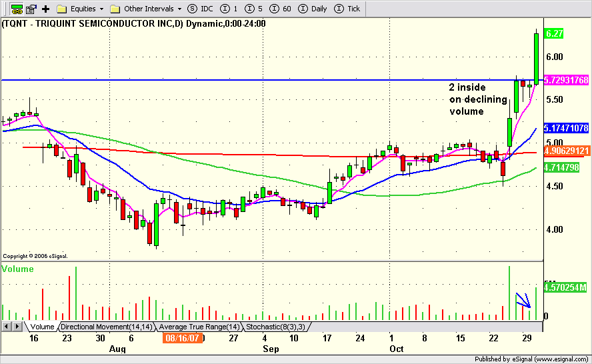Click the magenta 5.72931768 moving average label
Screen dimensions: 592x364
pyautogui.click(x=566, y=80)
